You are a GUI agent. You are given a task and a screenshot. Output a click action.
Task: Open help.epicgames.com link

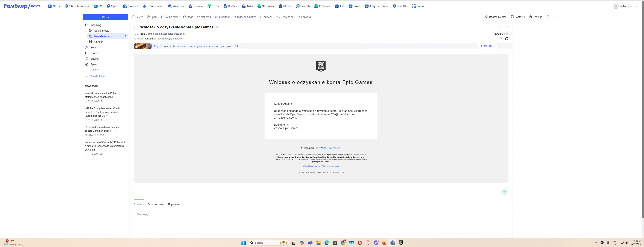pos(331,148)
